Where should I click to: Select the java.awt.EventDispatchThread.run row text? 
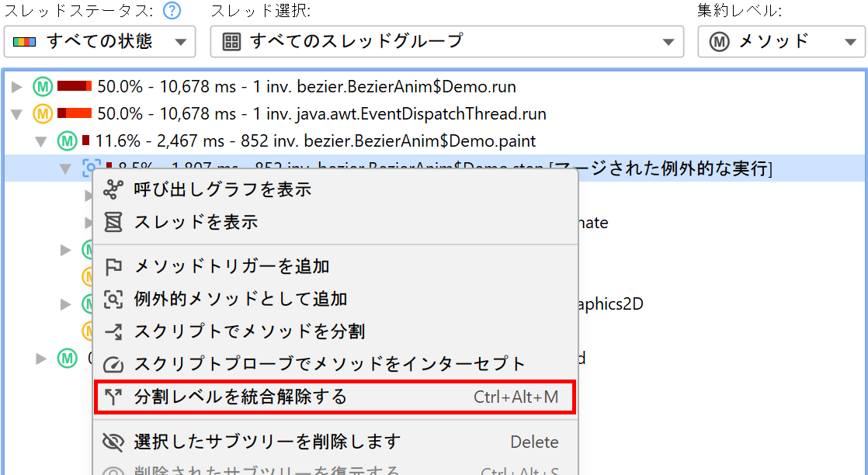point(321,114)
